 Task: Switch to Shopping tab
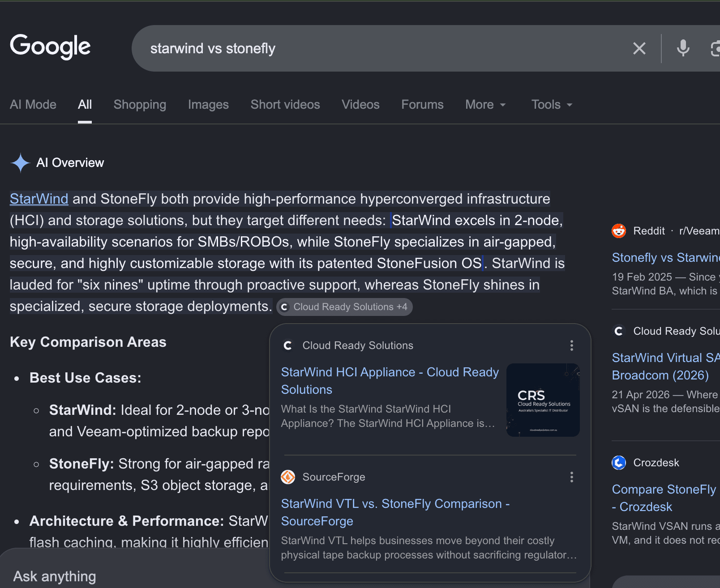pyautogui.click(x=140, y=105)
